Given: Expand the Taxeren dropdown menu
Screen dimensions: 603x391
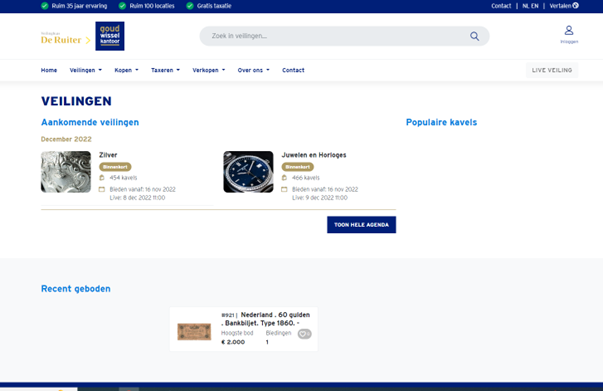Looking at the screenshot, I should pos(165,70).
